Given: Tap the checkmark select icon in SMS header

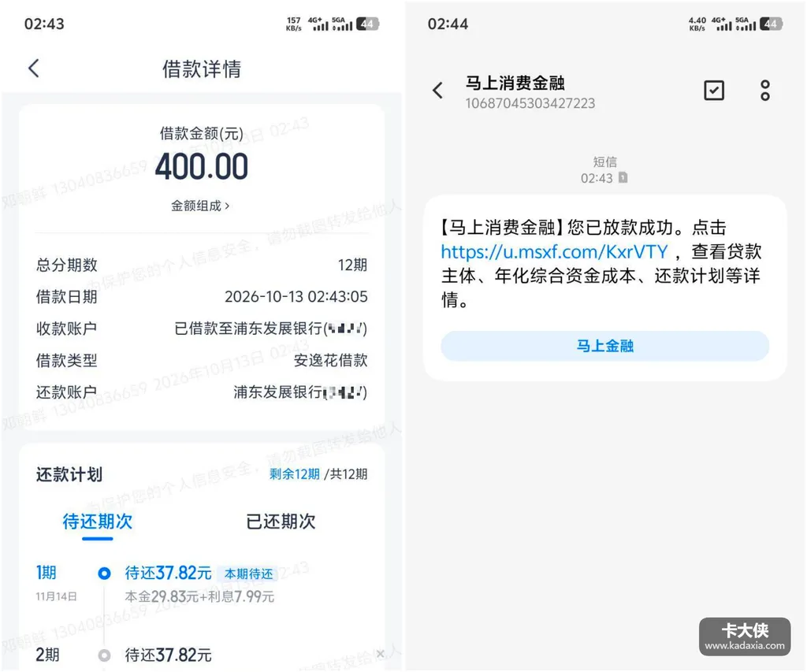Looking at the screenshot, I should click(x=714, y=91).
